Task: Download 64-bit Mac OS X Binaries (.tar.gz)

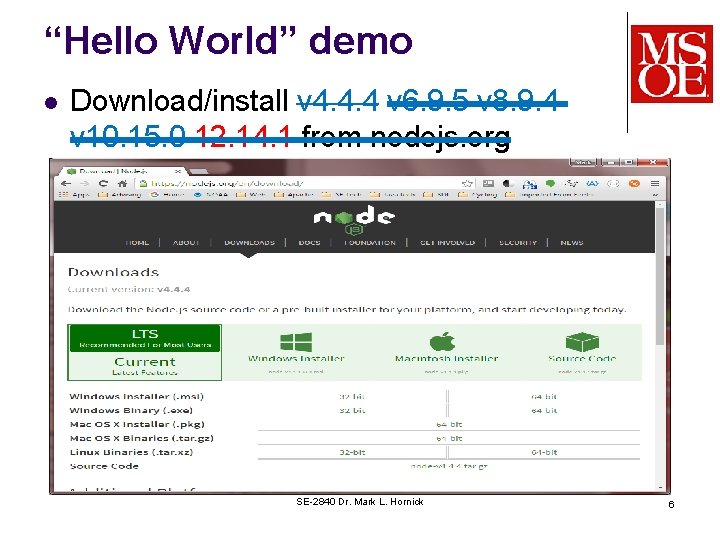Action: click(x=449, y=439)
